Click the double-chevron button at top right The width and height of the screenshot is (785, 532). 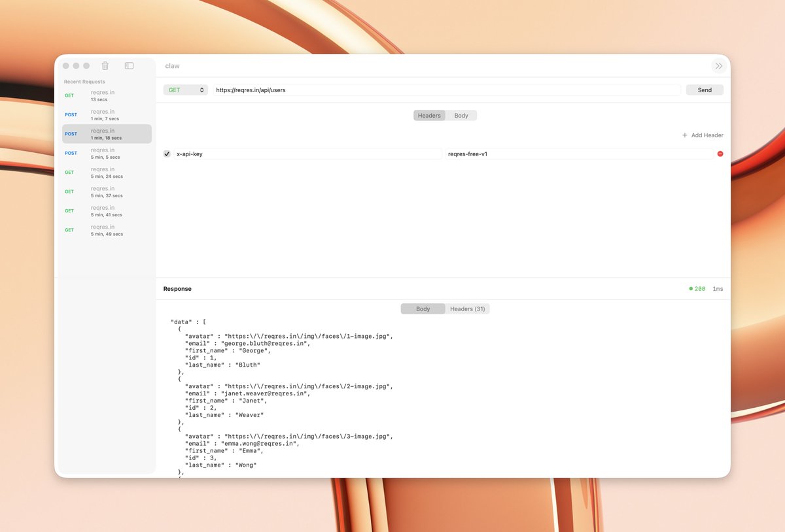[x=719, y=66]
